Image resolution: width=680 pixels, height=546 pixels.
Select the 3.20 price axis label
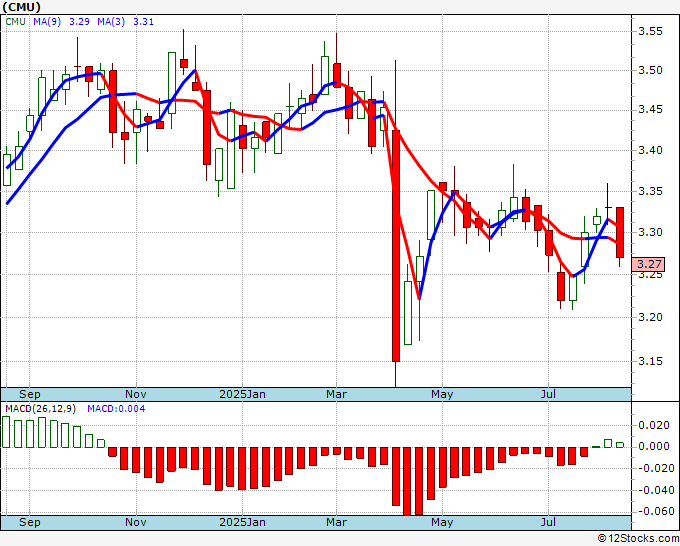click(x=650, y=317)
